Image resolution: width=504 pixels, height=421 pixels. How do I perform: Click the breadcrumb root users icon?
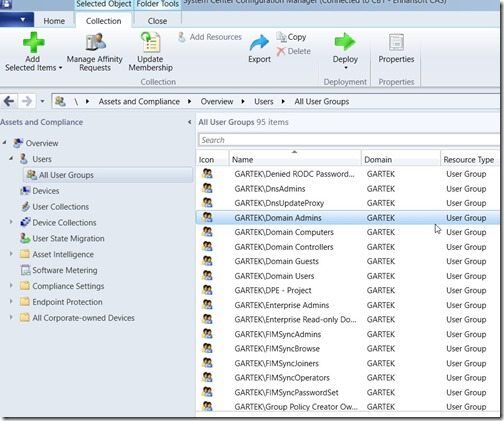coord(60,101)
